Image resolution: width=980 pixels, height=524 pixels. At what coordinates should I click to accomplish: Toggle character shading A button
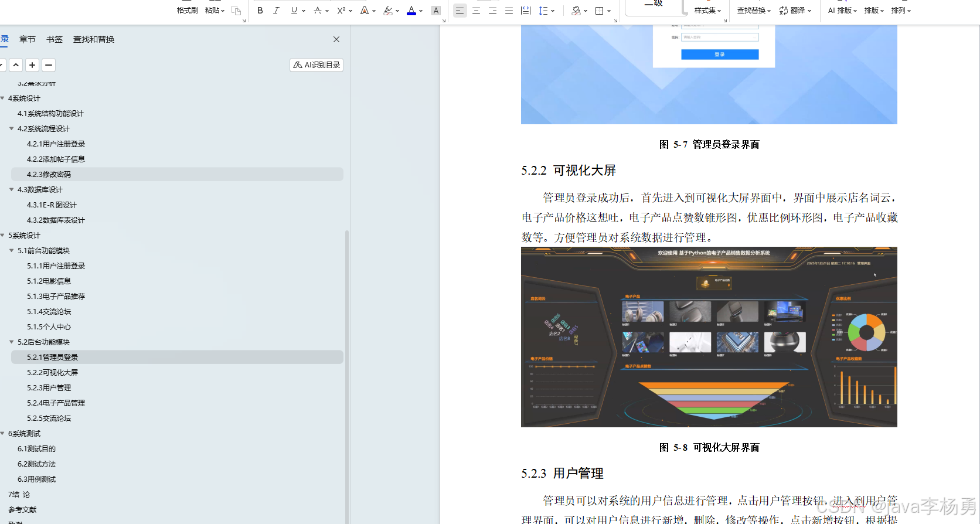(436, 11)
